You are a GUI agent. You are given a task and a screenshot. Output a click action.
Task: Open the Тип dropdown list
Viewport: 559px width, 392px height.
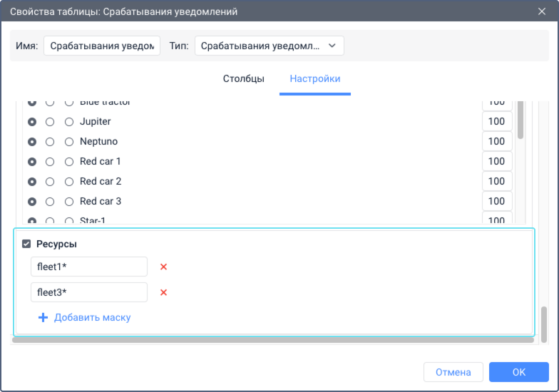coord(270,46)
